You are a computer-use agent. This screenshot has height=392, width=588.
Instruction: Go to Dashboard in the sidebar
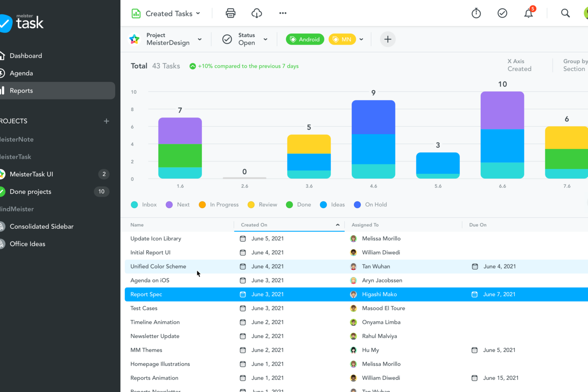(26, 56)
